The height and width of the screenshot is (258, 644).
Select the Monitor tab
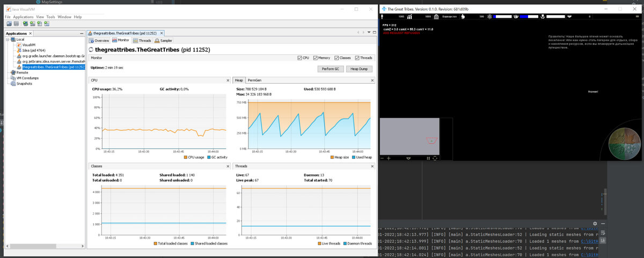point(121,40)
